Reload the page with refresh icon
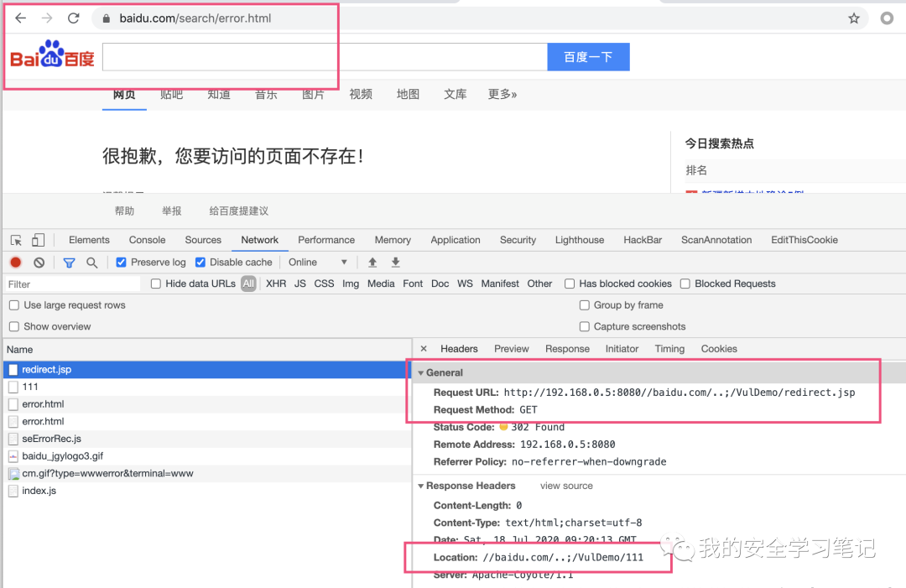The width and height of the screenshot is (906, 588). (73, 18)
